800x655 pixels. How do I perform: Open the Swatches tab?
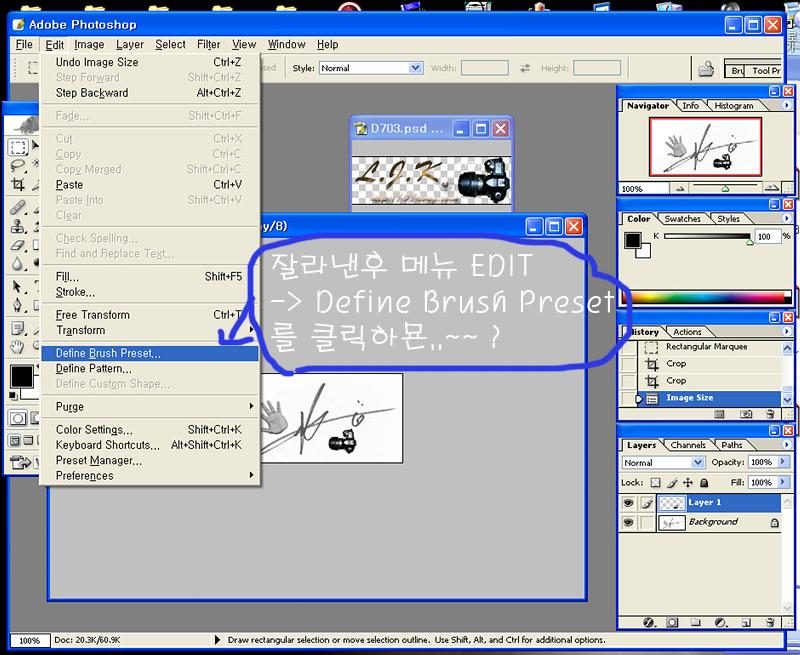pyautogui.click(x=683, y=219)
